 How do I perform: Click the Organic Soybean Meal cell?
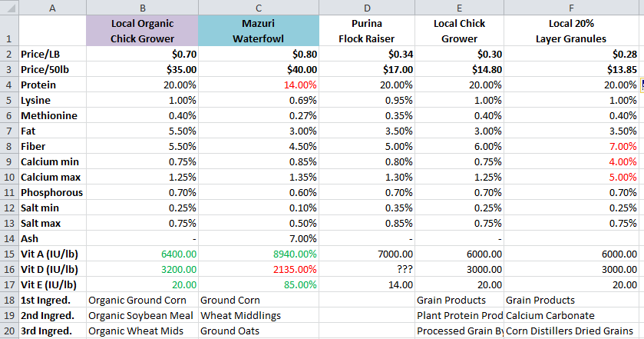coord(142,315)
